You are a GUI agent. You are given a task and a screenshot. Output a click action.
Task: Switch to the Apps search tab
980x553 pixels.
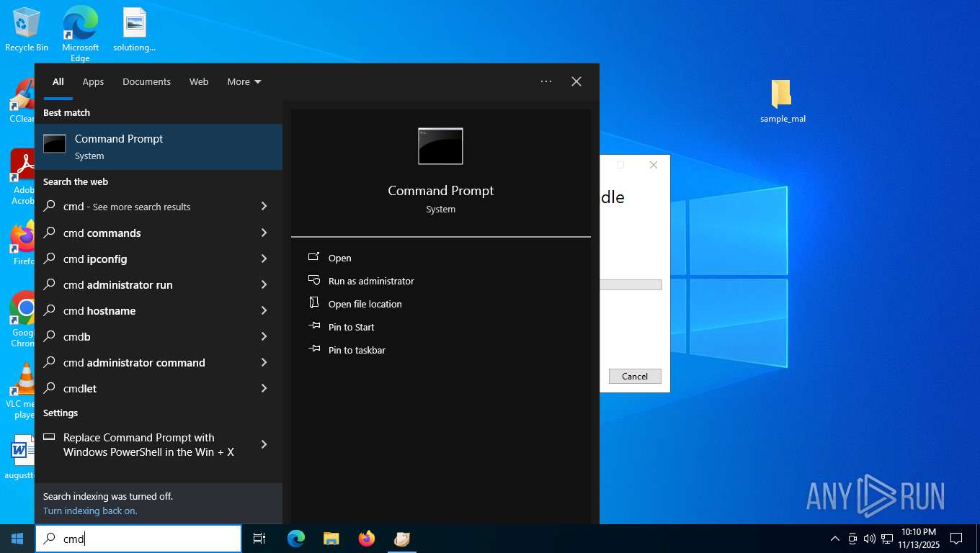pyautogui.click(x=93, y=82)
